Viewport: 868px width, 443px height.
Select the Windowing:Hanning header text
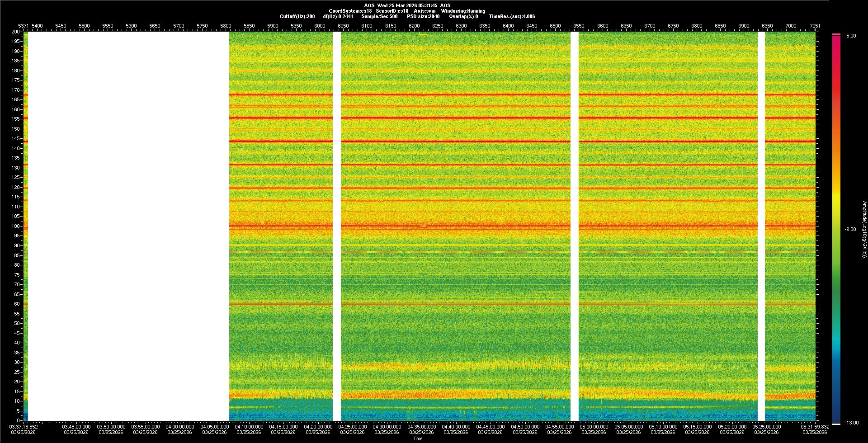463,11
